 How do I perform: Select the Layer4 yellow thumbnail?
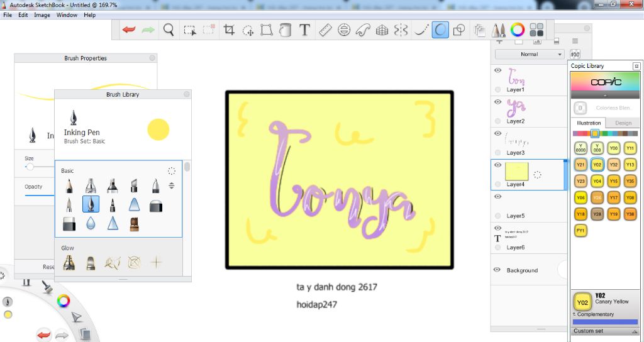tap(517, 171)
